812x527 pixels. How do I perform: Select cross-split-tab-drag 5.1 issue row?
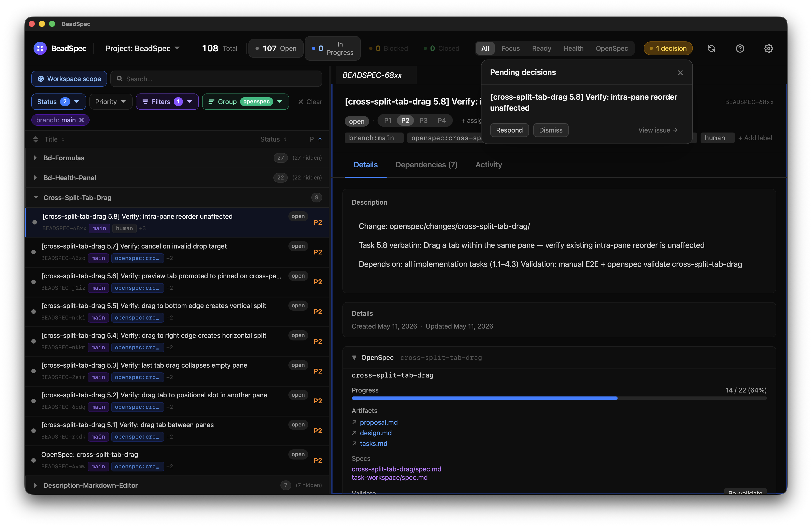click(x=177, y=431)
